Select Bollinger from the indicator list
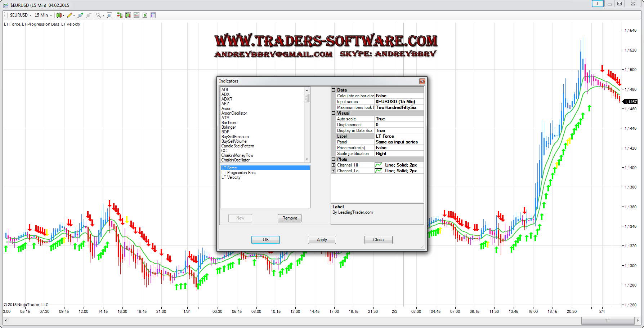This screenshot has height=328, width=644. coord(229,127)
